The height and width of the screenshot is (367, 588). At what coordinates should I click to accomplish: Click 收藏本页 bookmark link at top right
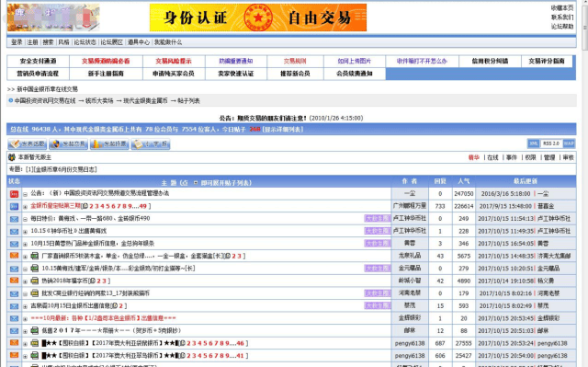562,8
